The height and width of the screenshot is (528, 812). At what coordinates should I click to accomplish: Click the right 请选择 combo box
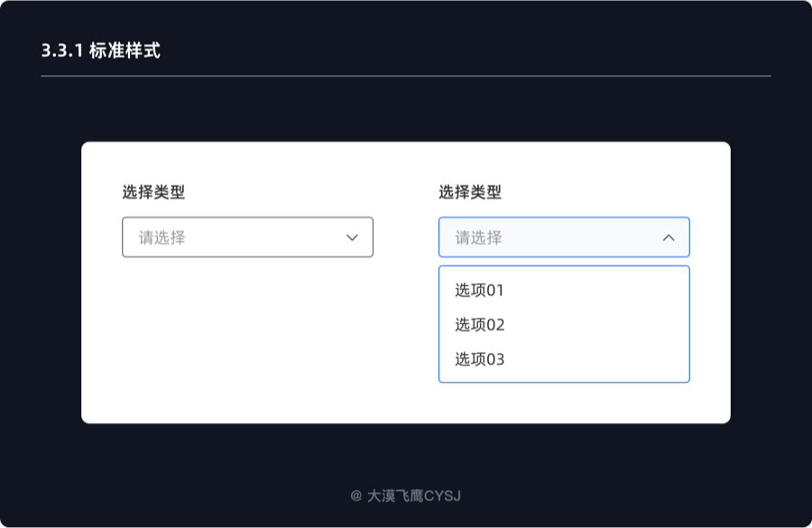click(563, 237)
